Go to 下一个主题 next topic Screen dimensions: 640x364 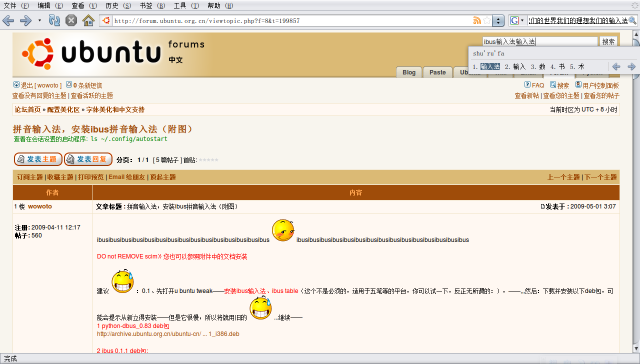point(601,177)
